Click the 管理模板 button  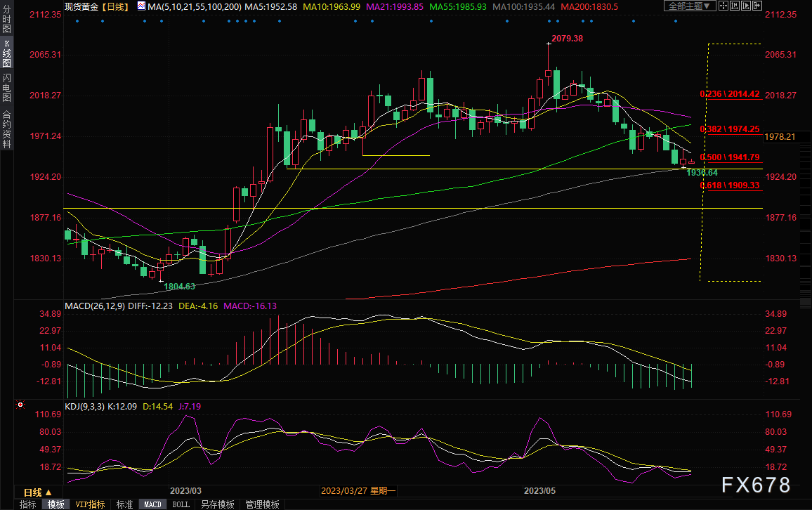(x=261, y=504)
